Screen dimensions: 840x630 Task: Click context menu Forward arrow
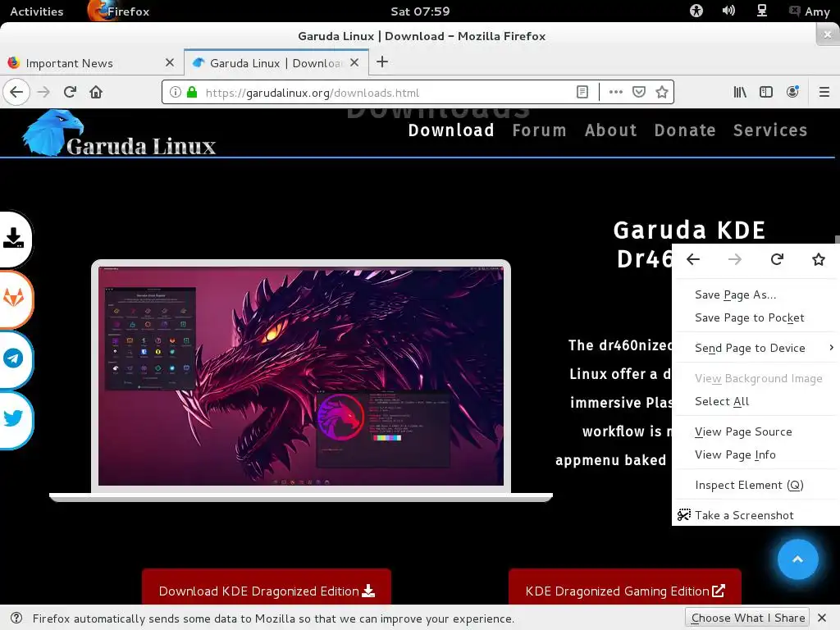coord(735,260)
